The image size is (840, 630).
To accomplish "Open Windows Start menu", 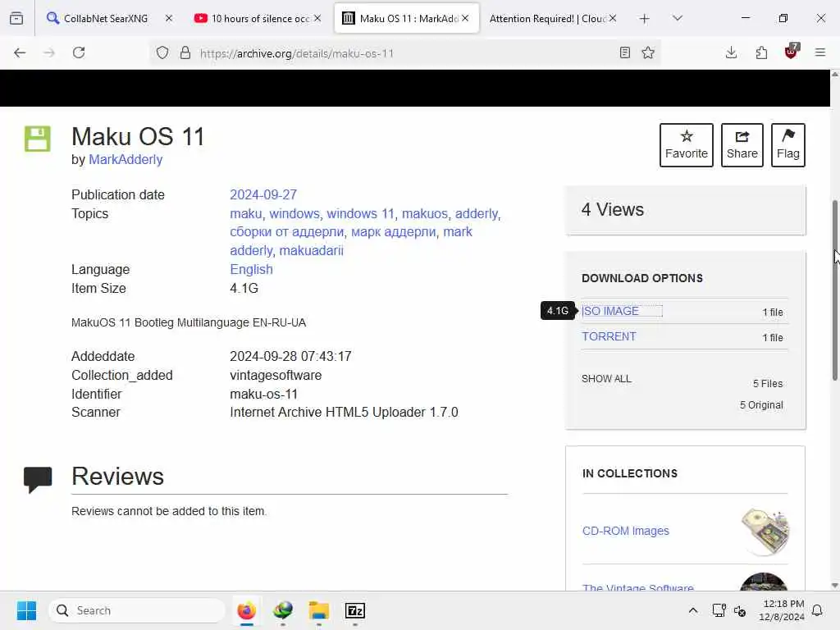I will 26,610.
